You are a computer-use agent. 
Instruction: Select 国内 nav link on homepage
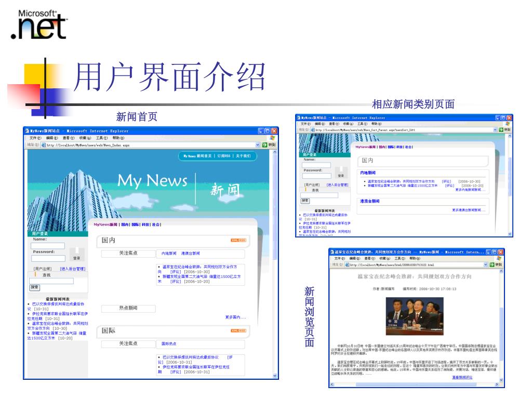tap(125, 224)
